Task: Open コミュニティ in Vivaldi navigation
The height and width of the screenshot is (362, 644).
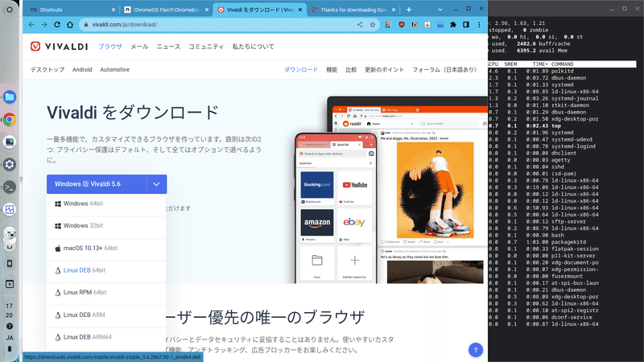Action: pos(206,47)
